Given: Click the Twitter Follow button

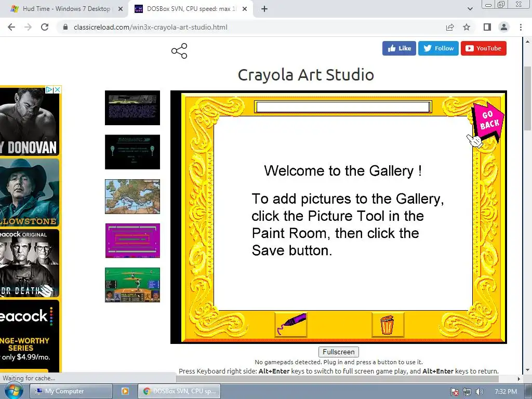Looking at the screenshot, I should [438, 48].
